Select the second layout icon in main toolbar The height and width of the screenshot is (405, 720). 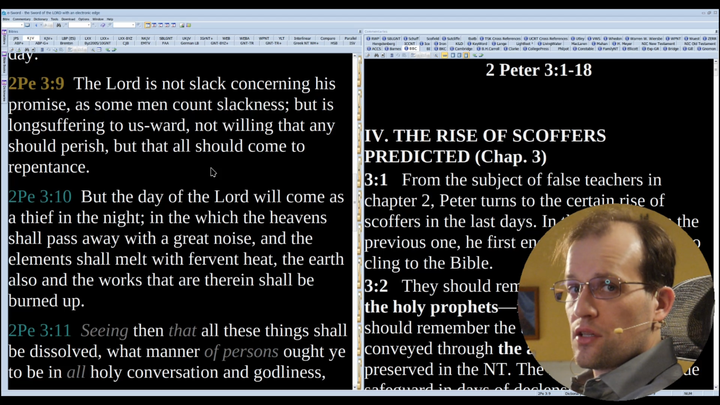pos(154,25)
